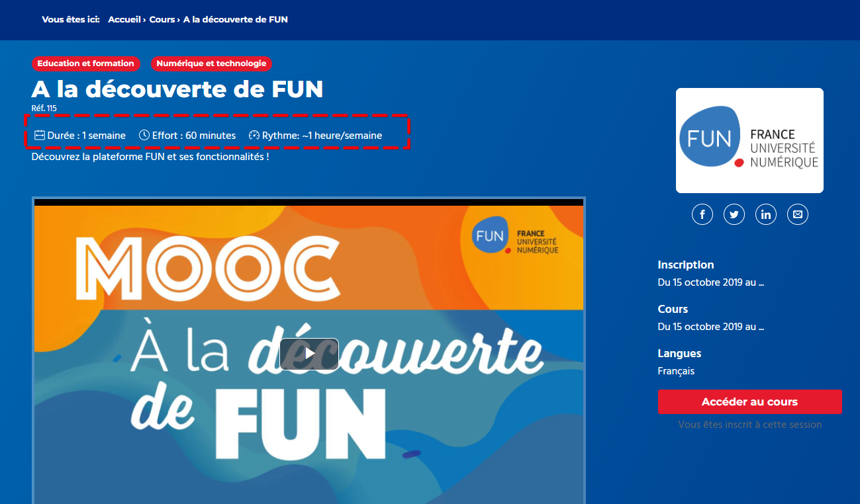The width and height of the screenshot is (860, 504).
Task: Play the MOOC presentation video
Action: tap(309, 354)
